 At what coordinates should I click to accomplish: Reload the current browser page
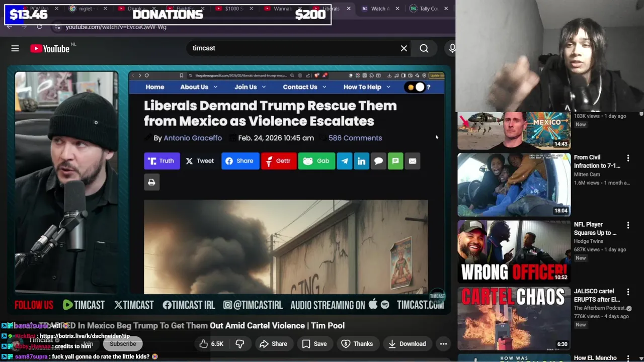(39, 27)
